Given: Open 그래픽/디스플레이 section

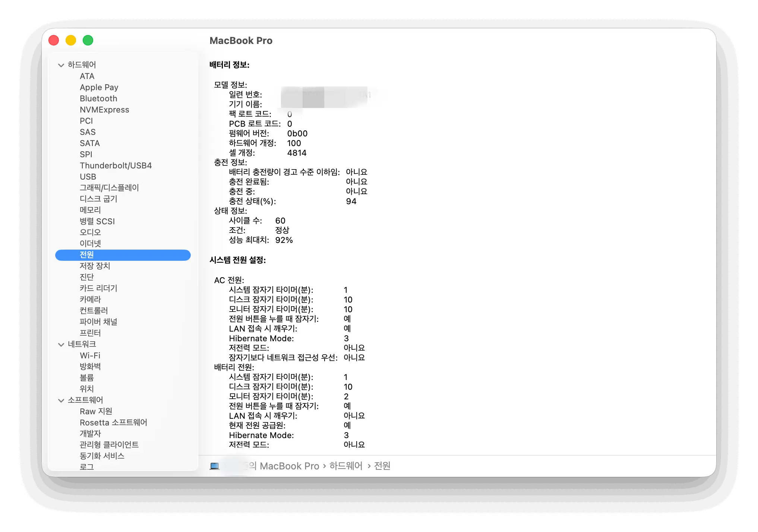Looking at the screenshot, I should click(109, 188).
